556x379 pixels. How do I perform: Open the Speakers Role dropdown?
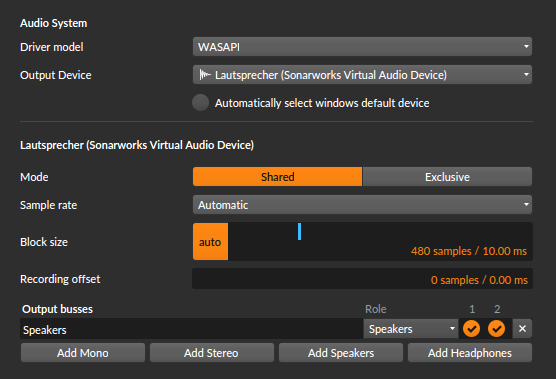[x=411, y=329]
